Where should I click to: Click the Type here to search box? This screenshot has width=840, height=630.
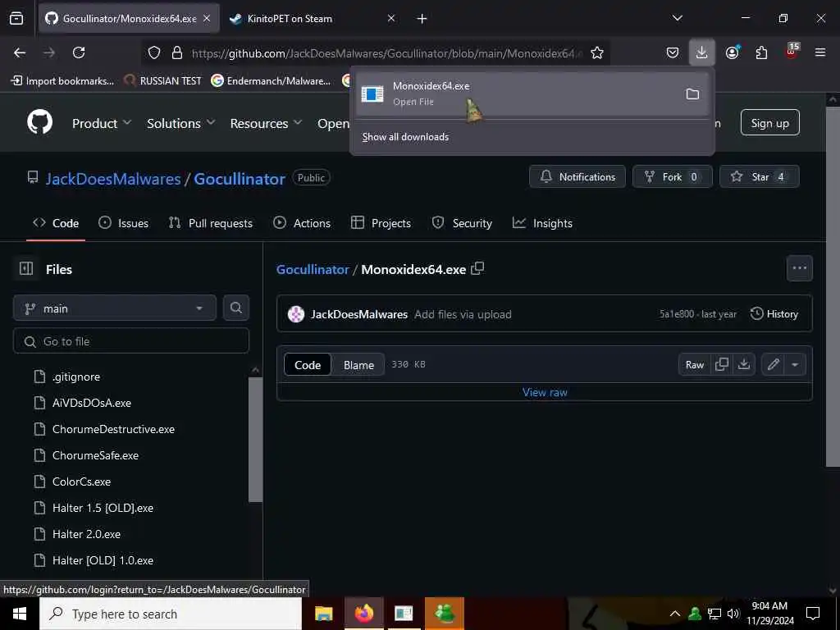[x=171, y=614]
